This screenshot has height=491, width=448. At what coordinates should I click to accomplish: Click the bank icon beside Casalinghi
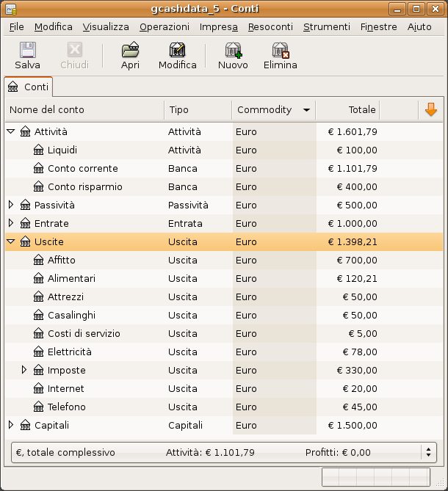(x=38, y=315)
